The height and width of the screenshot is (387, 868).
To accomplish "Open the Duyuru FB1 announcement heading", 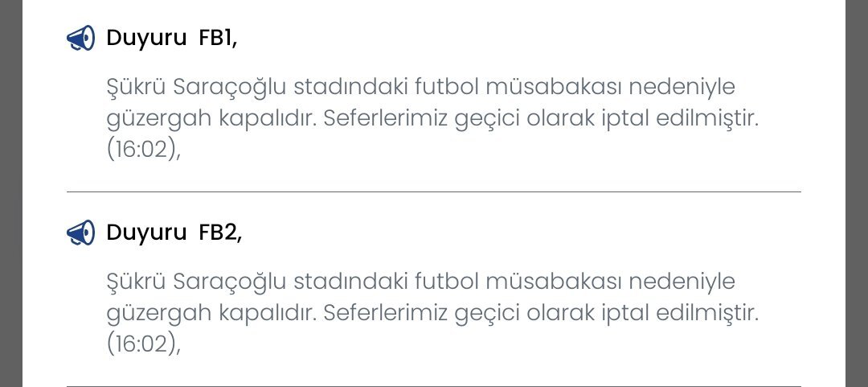I will tap(171, 38).
